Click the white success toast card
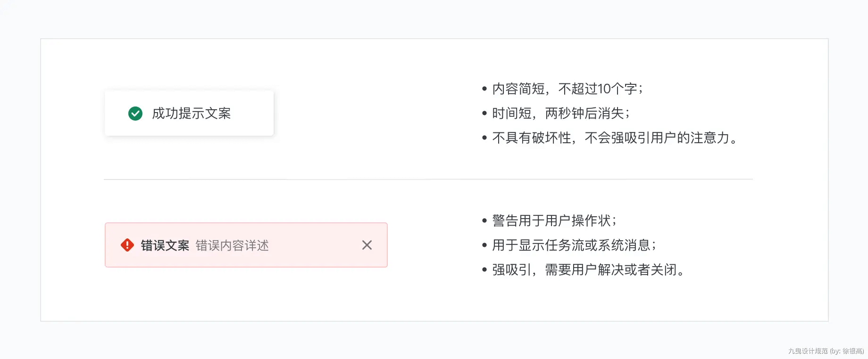The image size is (868, 359). tap(189, 113)
